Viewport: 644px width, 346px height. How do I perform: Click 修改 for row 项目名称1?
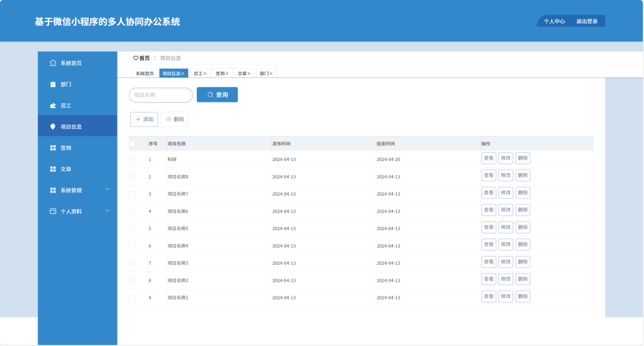tap(506, 296)
